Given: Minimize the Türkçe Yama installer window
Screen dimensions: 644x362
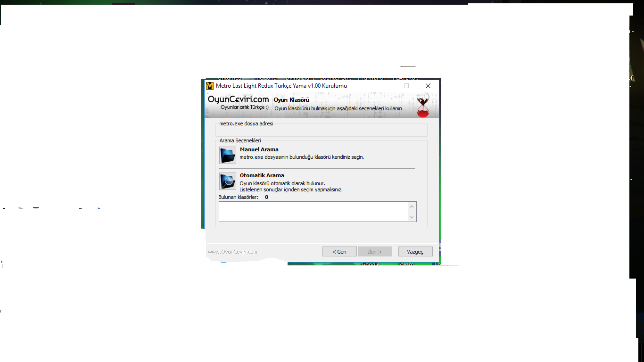Looking at the screenshot, I should pos(385,86).
